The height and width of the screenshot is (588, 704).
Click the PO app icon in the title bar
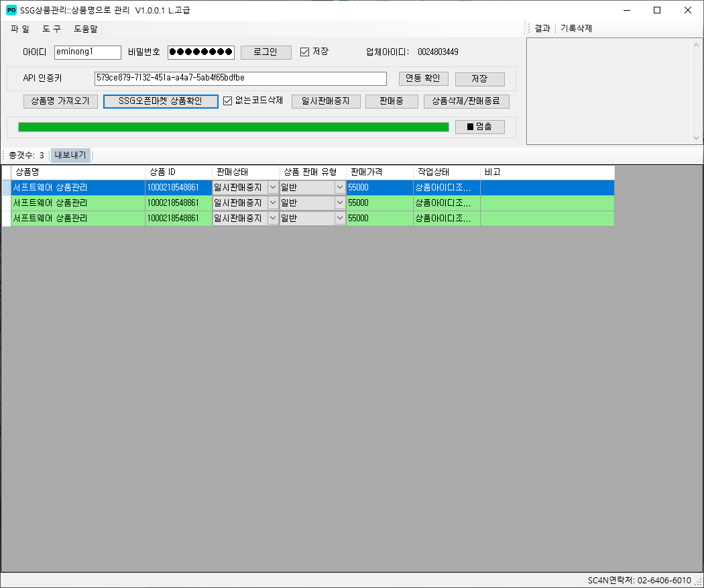click(x=11, y=10)
